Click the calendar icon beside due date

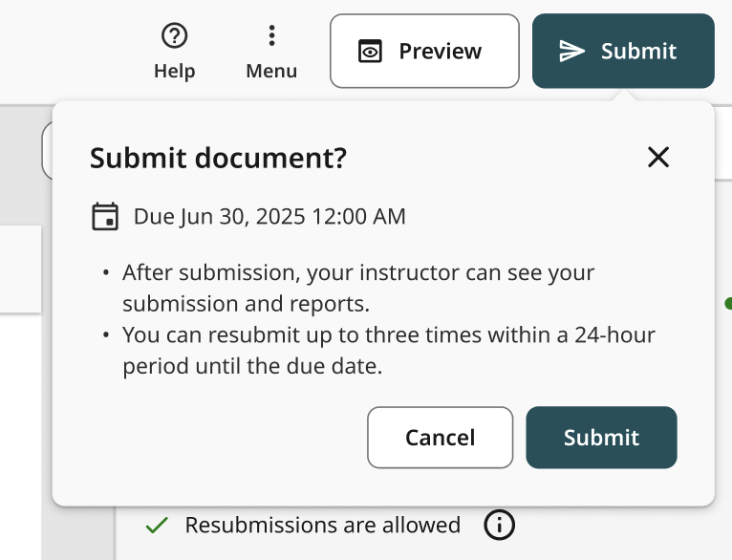(105, 216)
